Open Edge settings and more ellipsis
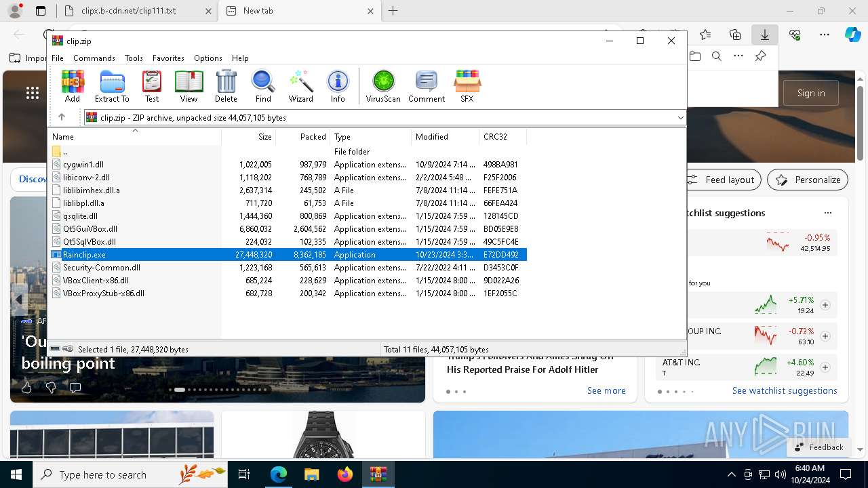This screenshot has height=488, width=868. click(x=825, y=35)
